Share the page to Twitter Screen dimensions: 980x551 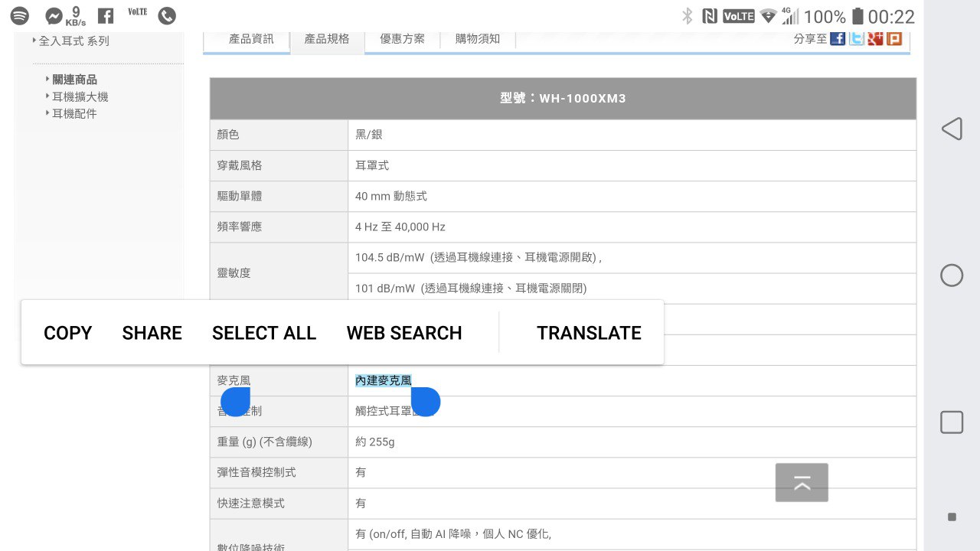point(857,38)
